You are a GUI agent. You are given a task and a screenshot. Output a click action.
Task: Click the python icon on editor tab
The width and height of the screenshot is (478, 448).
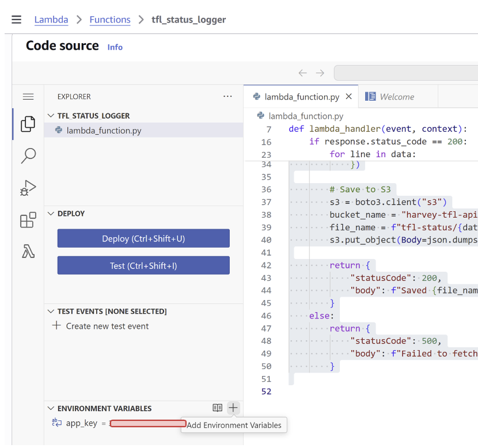tap(257, 97)
